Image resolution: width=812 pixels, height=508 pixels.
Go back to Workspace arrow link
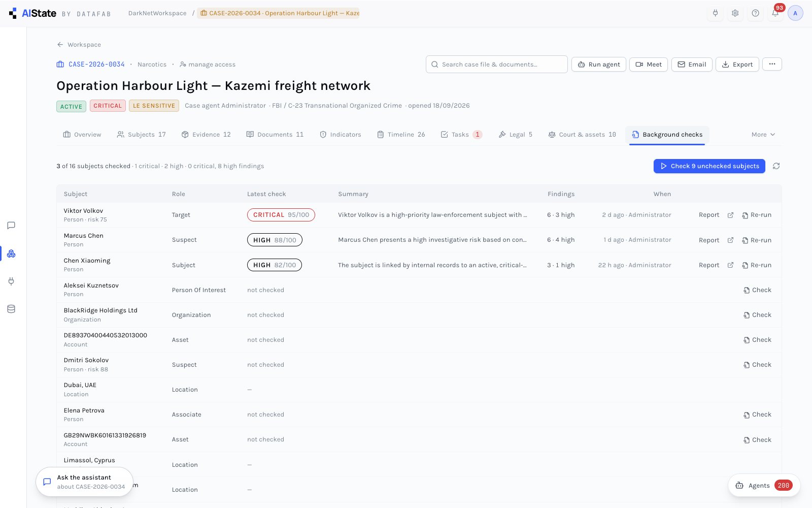pyautogui.click(x=79, y=45)
